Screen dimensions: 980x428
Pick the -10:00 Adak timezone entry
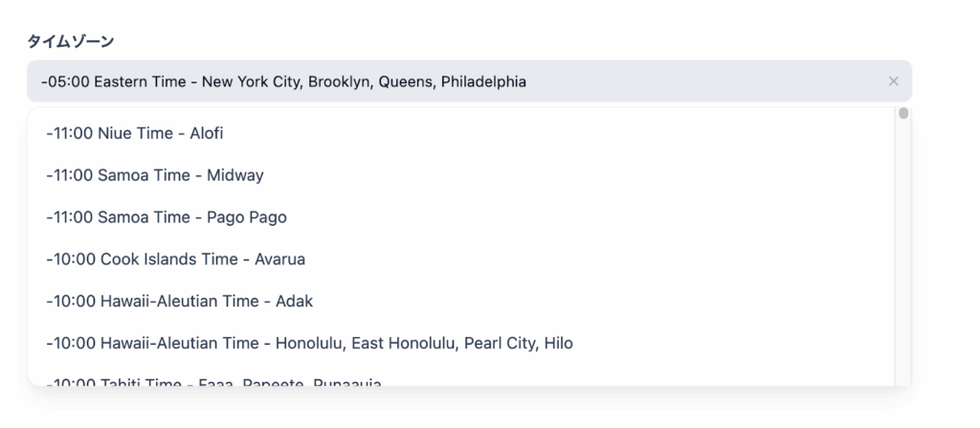[x=179, y=302]
